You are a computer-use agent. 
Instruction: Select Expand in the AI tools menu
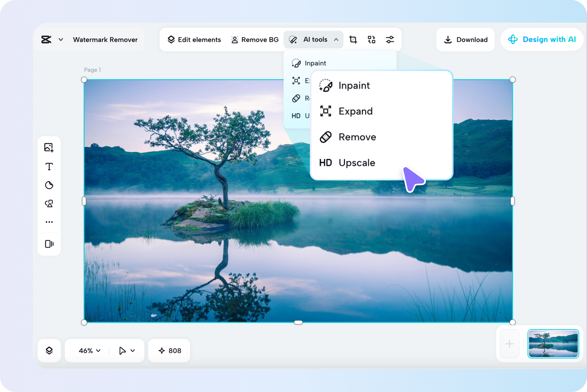click(x=355, y=111)
